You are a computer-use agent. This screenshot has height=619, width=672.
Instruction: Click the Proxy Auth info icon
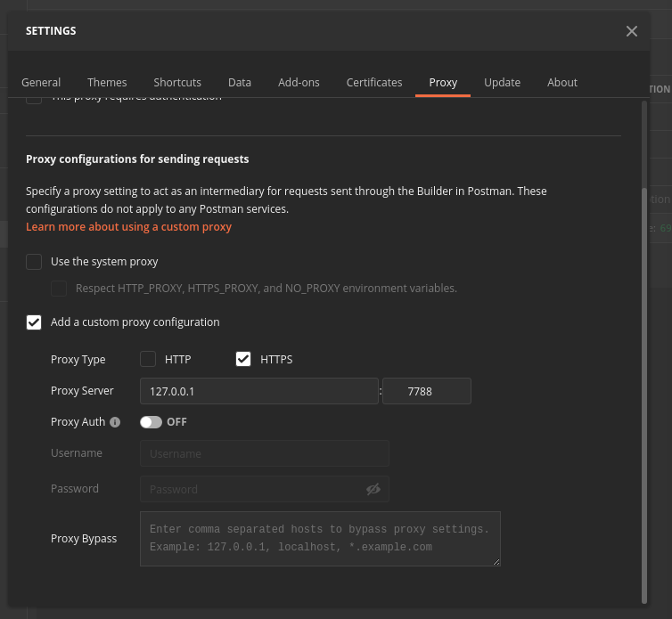tap(115, 422)
